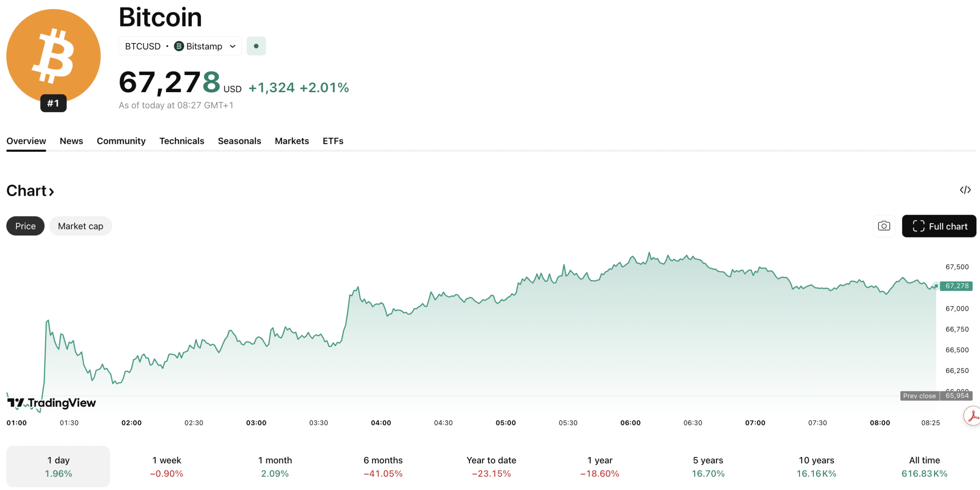This screenshot has width=980, height=490.
Task: Click the green market status indicator
Action: pyautogui.click(x=256, y=46)
